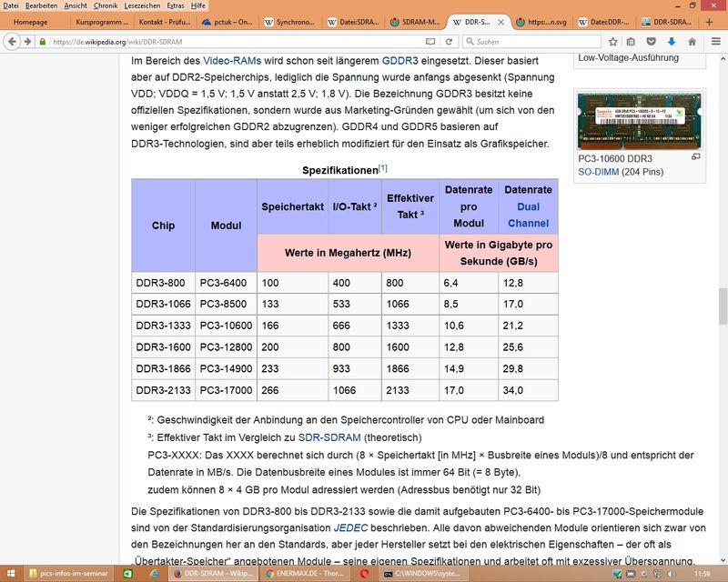Open the PC3-10600 DDR3 module thumbnail
This screenshot has width=728, height=582.
[641, 120]
